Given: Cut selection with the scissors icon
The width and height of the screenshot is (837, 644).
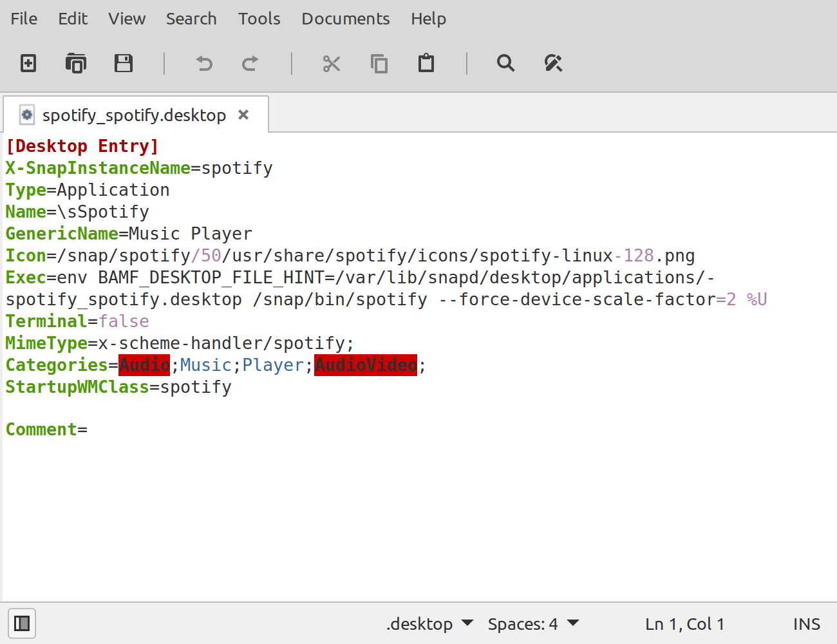Looking at the screenshot, I should [x=332, y=63].
